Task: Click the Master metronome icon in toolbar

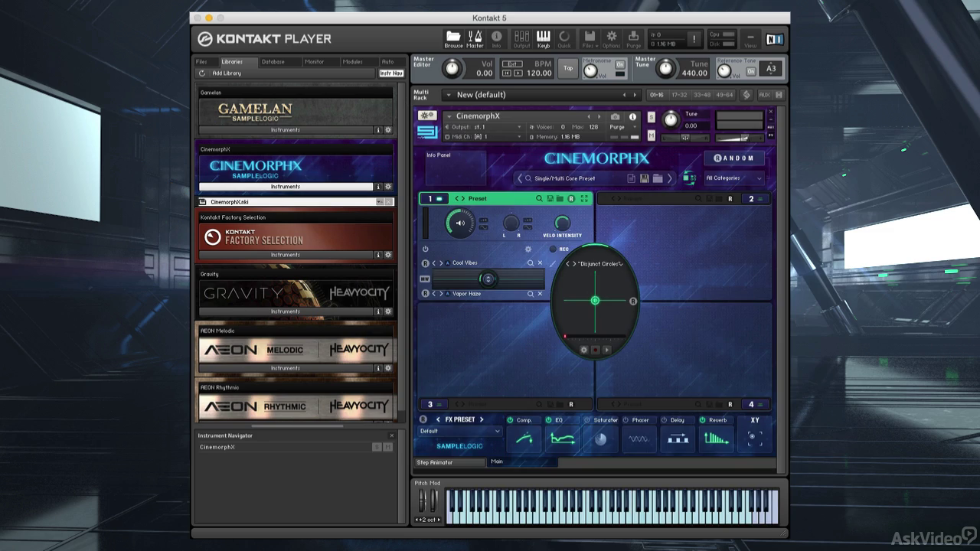Action: point(475,39)
